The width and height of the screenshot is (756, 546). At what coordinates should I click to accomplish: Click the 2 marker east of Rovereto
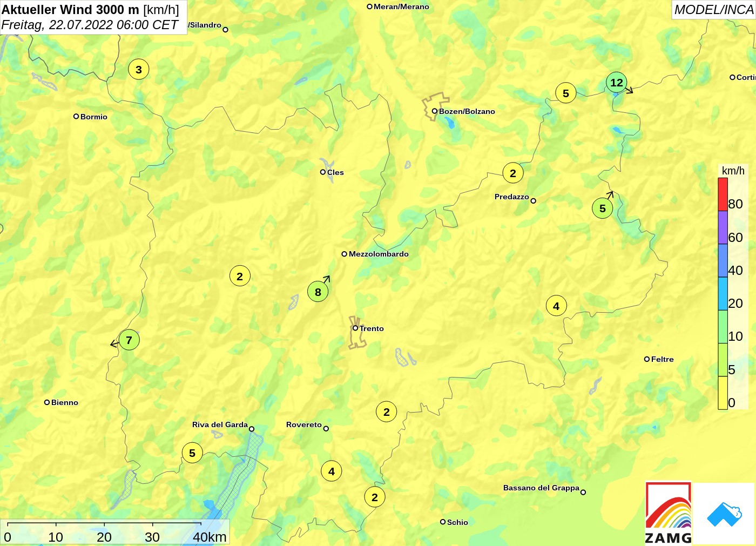(387, 412)
